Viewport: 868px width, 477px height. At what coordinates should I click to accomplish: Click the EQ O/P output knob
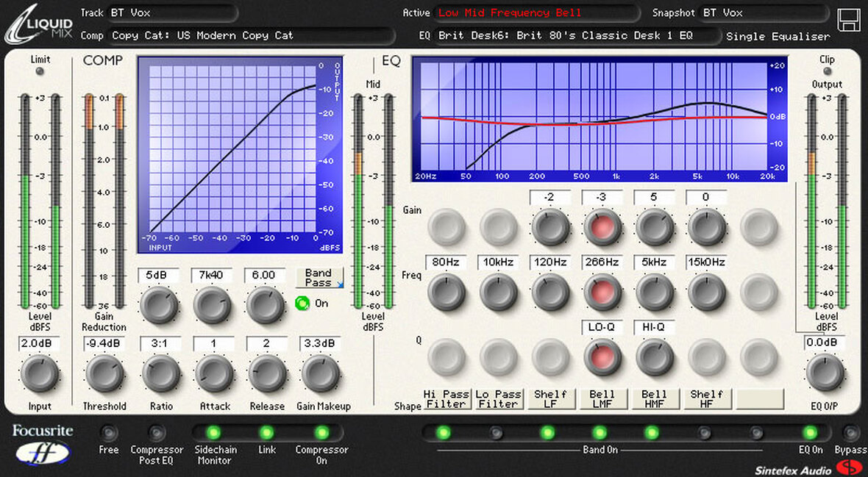825,373
